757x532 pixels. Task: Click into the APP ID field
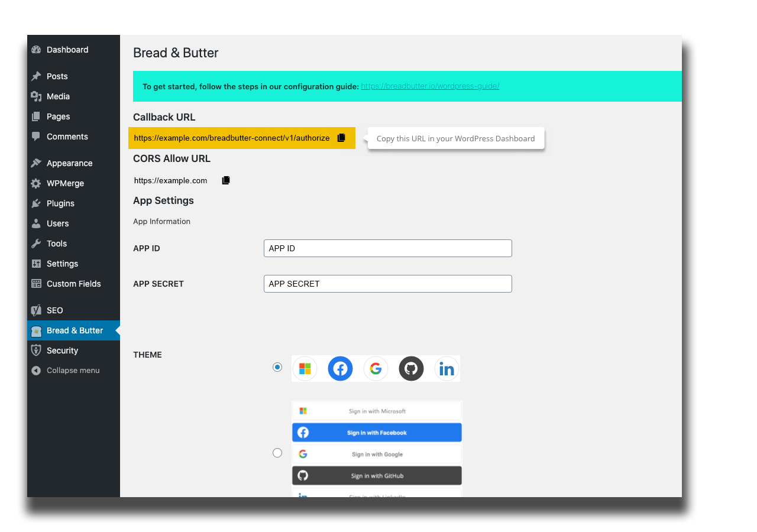pos(387,248)
